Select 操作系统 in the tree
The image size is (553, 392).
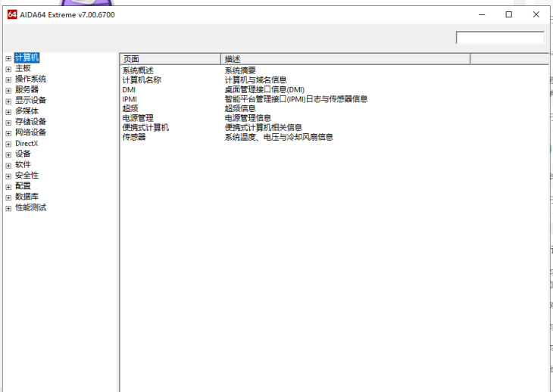click(x=31, y=79)
